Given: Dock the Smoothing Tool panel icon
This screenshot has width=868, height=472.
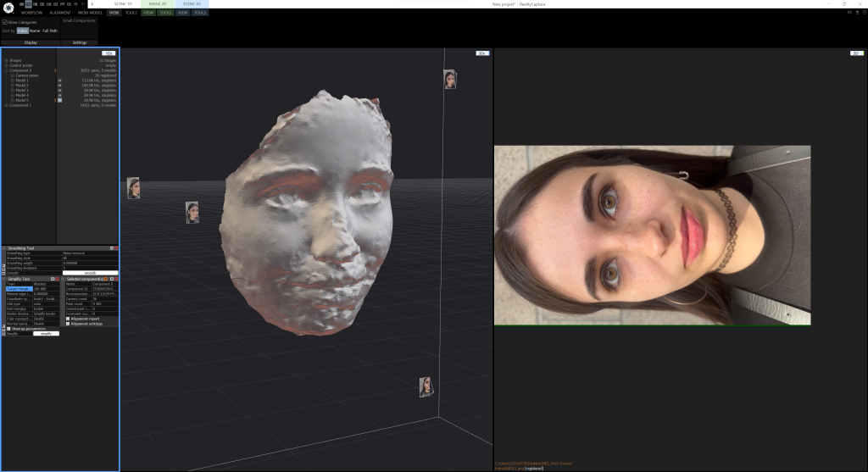Looking at the screenshot, I should [x=112, y=248].
